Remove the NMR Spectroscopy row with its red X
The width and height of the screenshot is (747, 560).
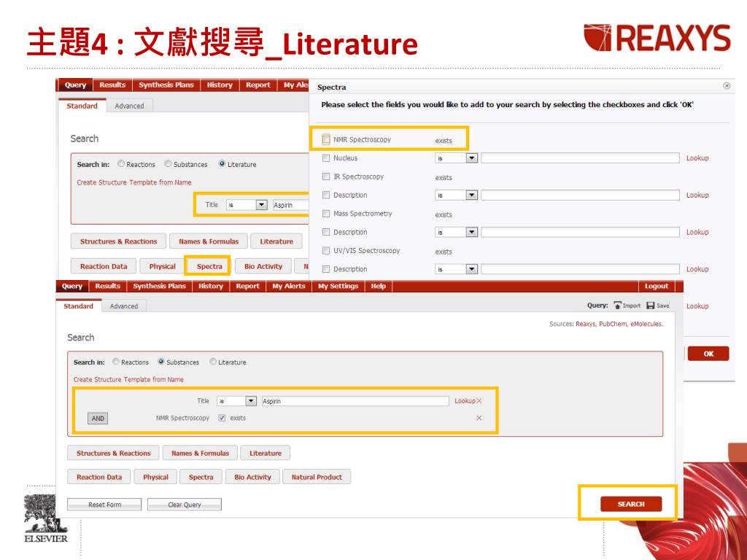479,418
